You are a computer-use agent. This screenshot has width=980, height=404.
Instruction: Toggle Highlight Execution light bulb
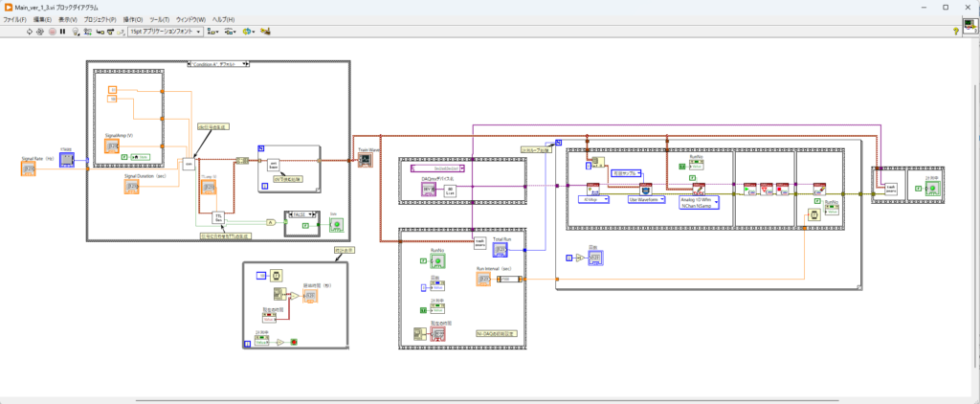coord(77,31)
